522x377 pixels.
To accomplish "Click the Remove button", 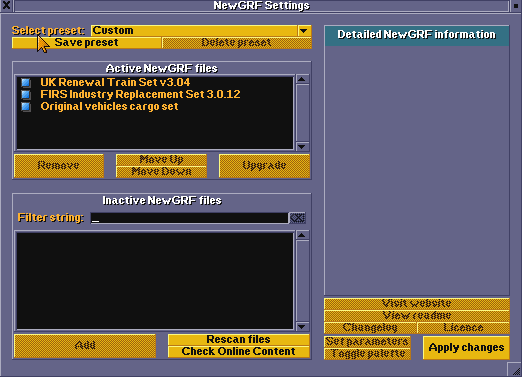I will (59, 166).
